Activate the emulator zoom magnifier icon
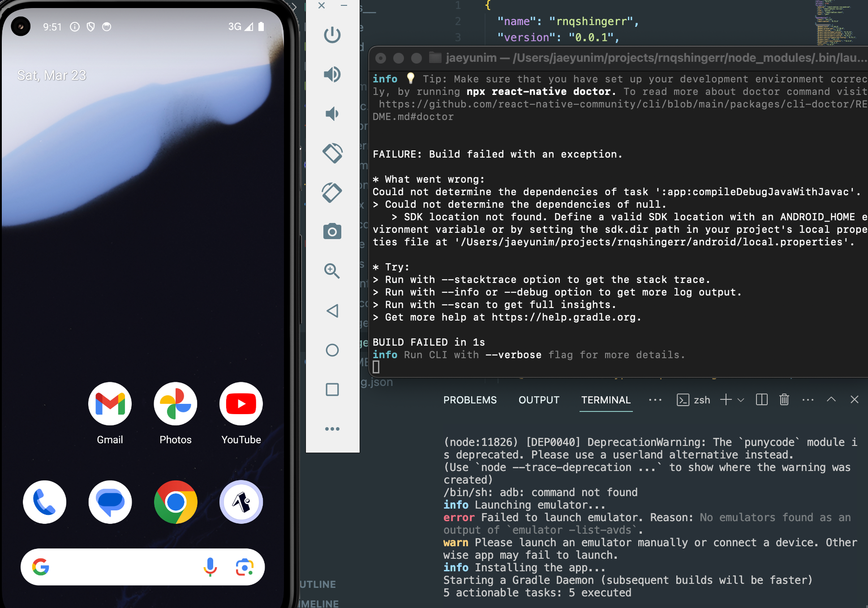868x608 pixels. pyautogui.click(x=332, y=271)
